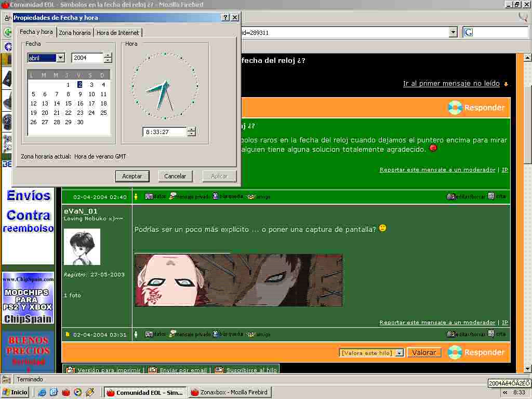
Task: Click amigo icon in the 02:40 post bar
Action: pyautogui.click(x=258, y=197)
